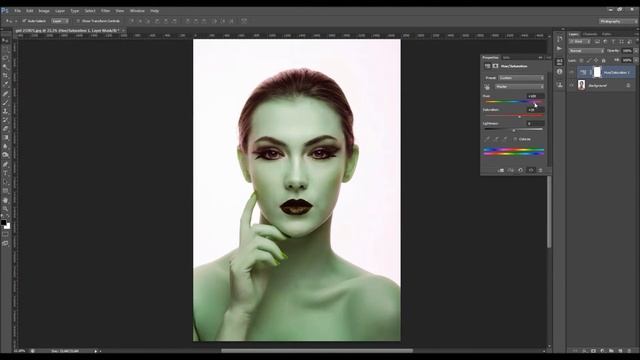Toggle the Auto-Select checkbox

[24, 21]
